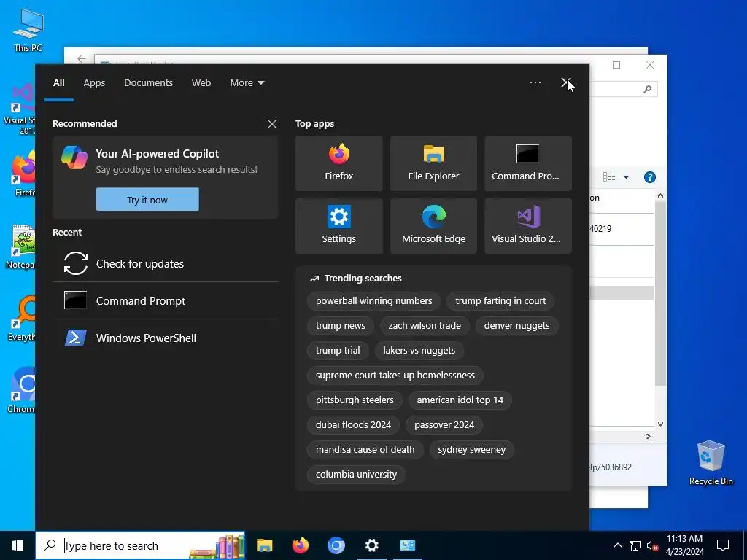Click the Windows Start button

[x=18, y=545]
